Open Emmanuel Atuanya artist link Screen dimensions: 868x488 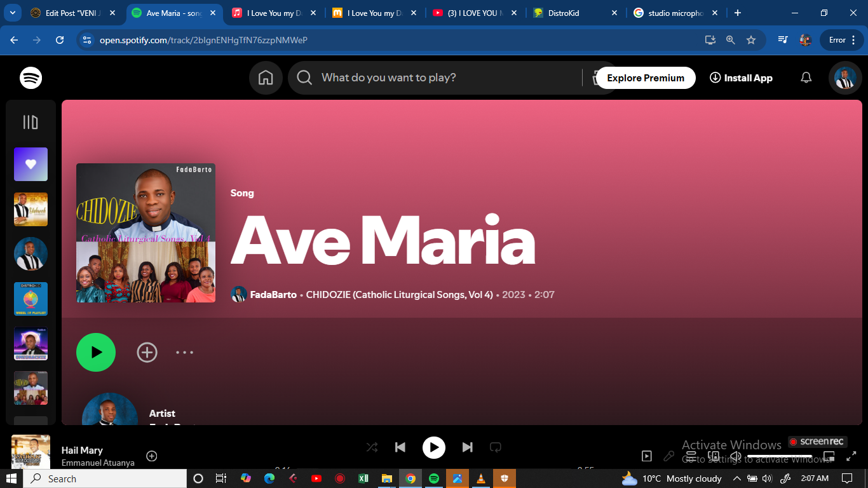(98, 463)
